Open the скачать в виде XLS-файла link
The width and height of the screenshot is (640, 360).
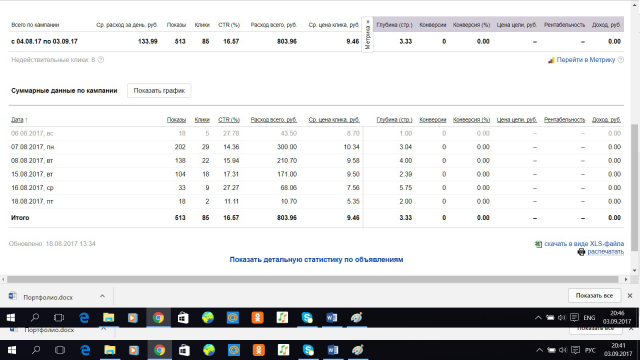[584, 244]
